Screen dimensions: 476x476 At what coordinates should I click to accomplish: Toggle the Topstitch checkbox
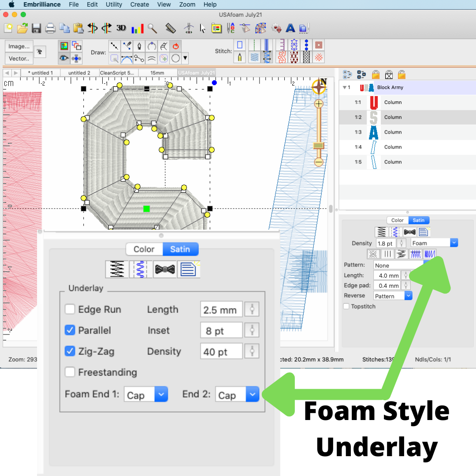pyautogui.click(x=346, y=306)
